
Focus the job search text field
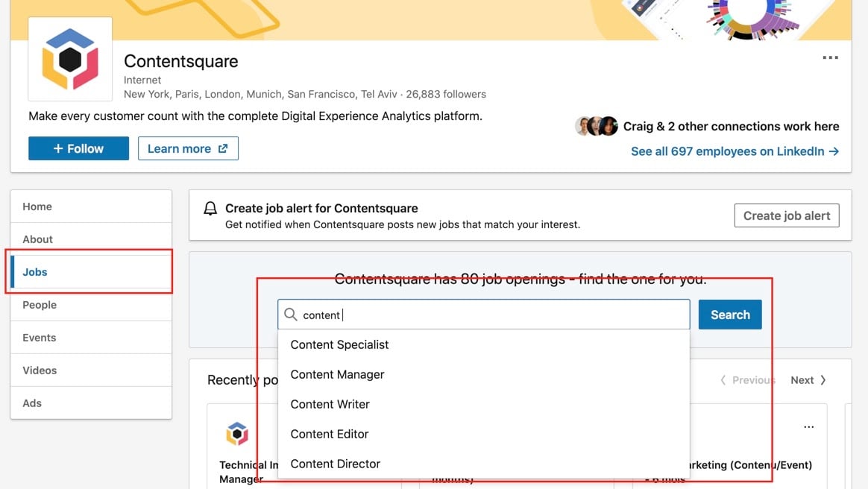click(x=492, y=315)
